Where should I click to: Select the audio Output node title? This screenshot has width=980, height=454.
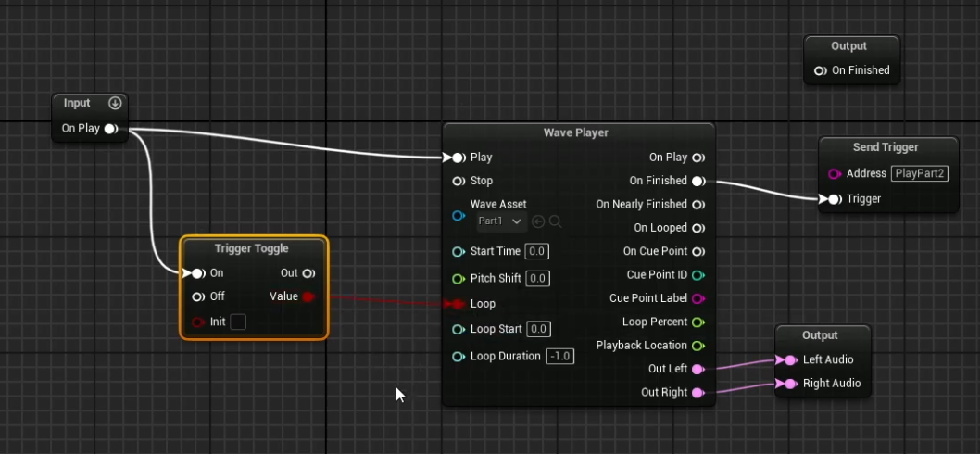(820, 335)
